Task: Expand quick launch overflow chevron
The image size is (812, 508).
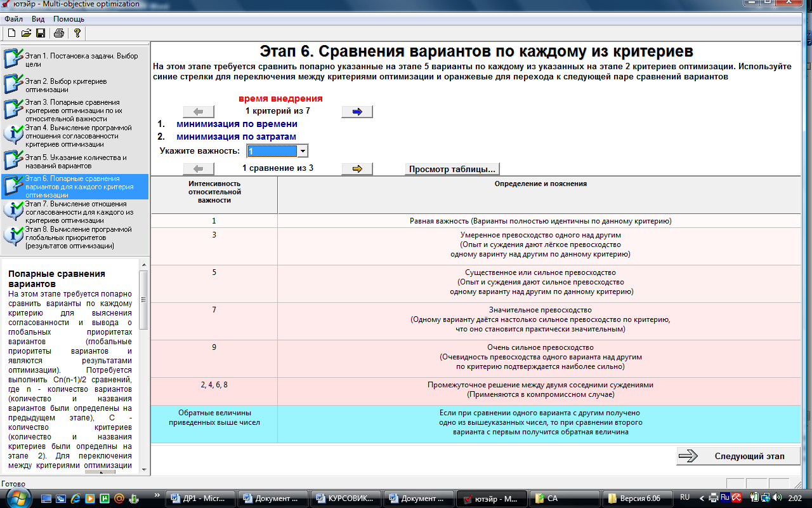Action: [157, 495]
